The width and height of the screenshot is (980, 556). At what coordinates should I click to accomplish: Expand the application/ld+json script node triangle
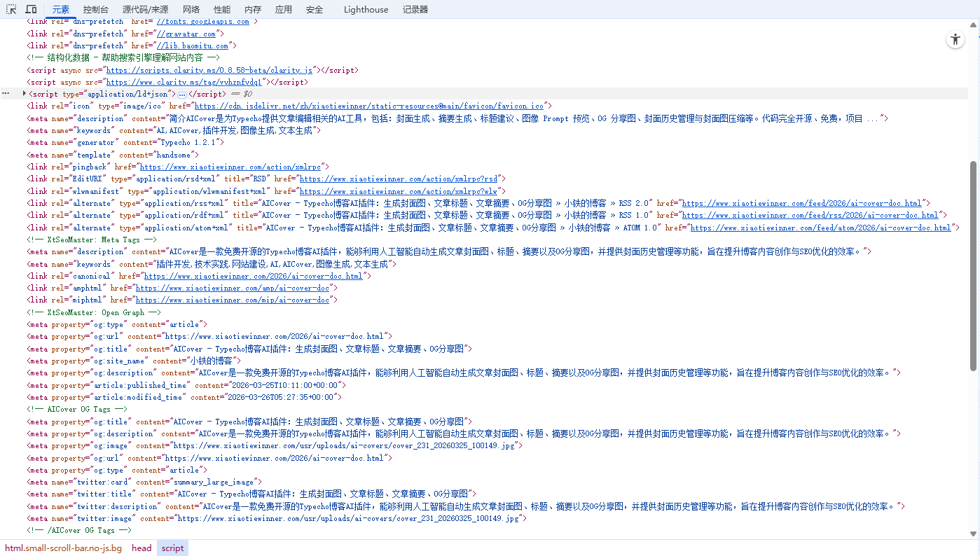coord(25,94)
